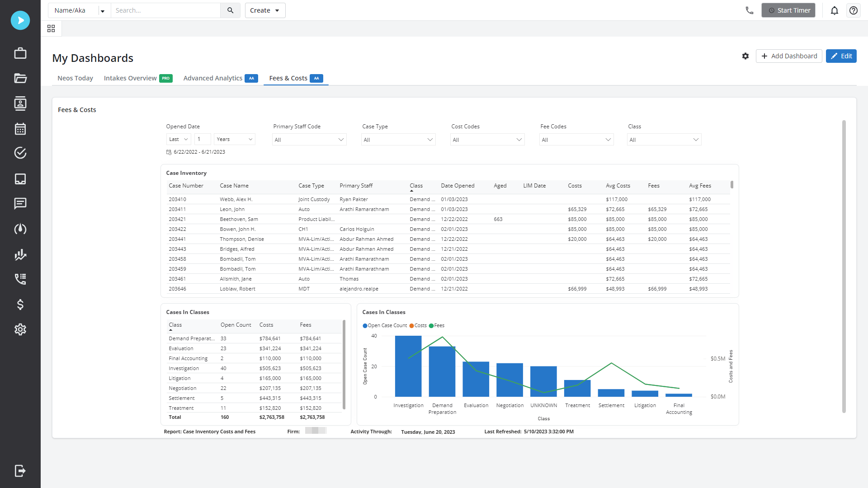Viewport: 868px width, 488px height.
Task: Open the flame icon in sidebar
Action: coord(20,229)
